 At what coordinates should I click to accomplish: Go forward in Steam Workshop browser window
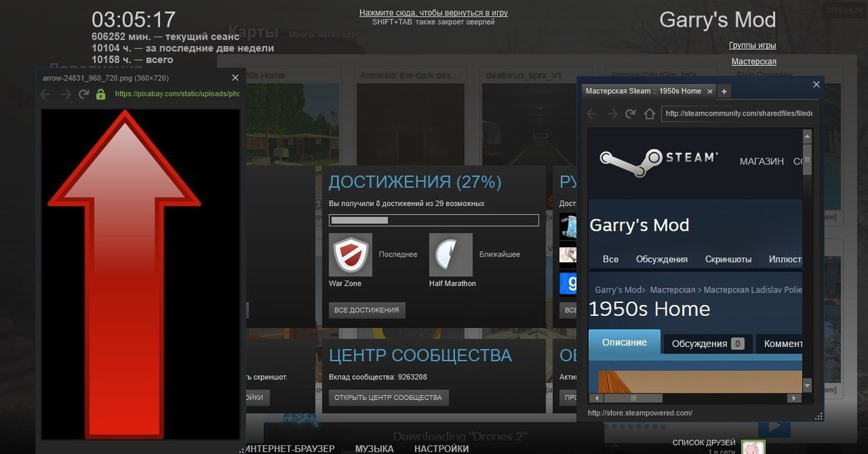click(x=612, y=113)
